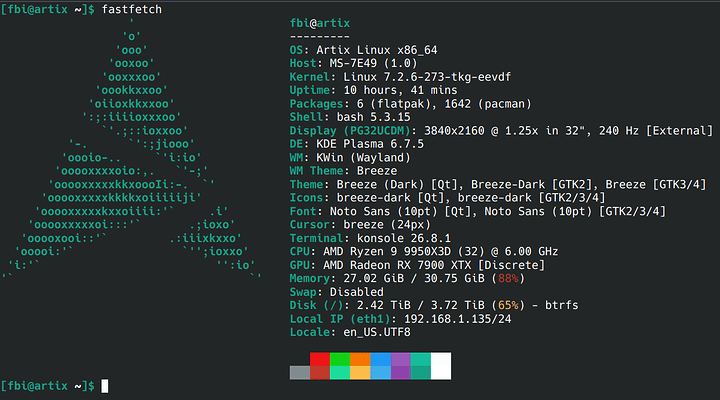The image size is (720, 400).
Task: Click the dark red color block
Action: pyautogui.click(x=320, y=372)
